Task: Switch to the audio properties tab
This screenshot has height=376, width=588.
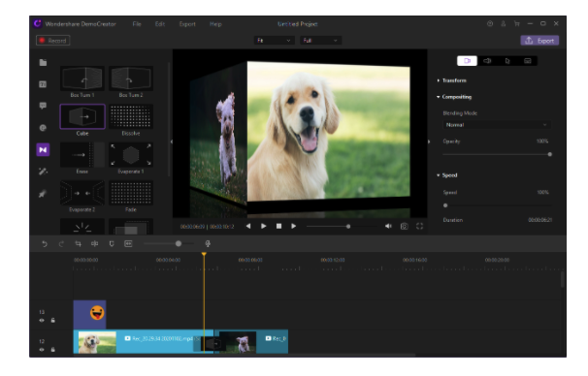Action: tap(487, 61)
